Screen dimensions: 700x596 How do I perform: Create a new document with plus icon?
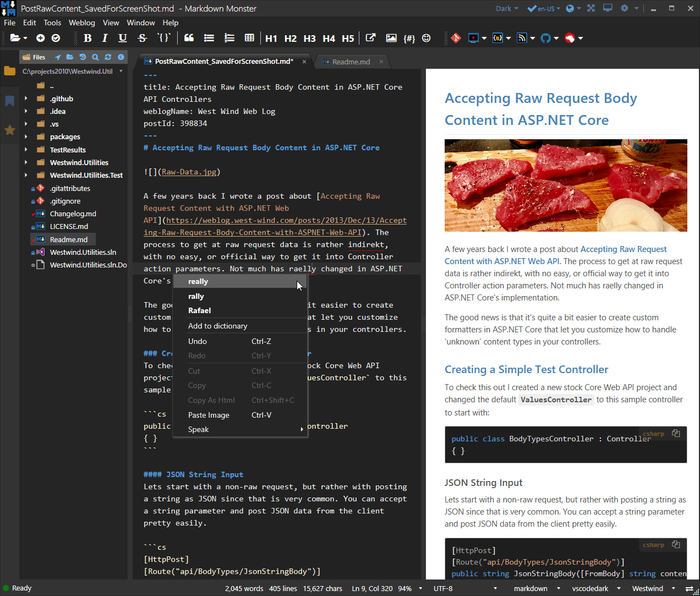40,38
